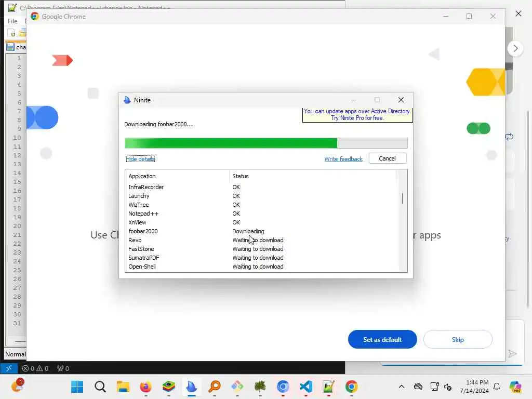Switch to Notepad++ in the taskbar
This screenshot has height=399, width=532.
328,387
